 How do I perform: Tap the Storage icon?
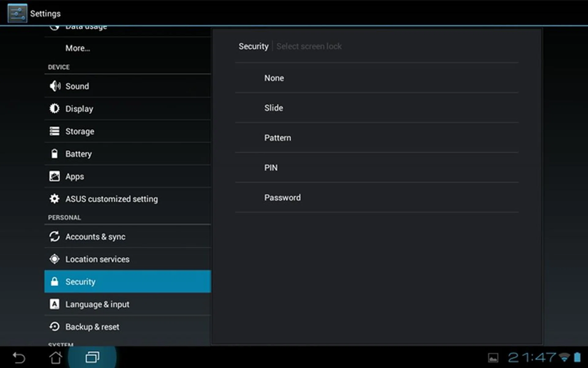(x=55, y=131)
